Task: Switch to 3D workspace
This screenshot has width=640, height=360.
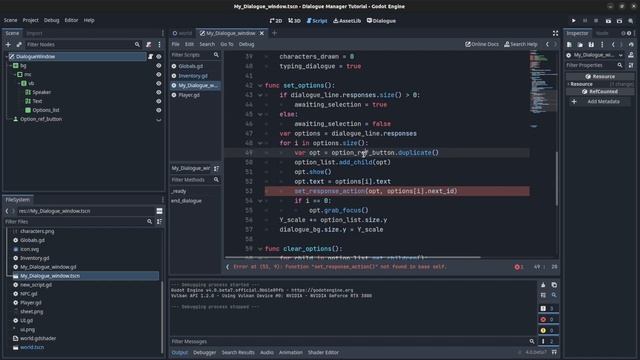Action: (294, 20)
